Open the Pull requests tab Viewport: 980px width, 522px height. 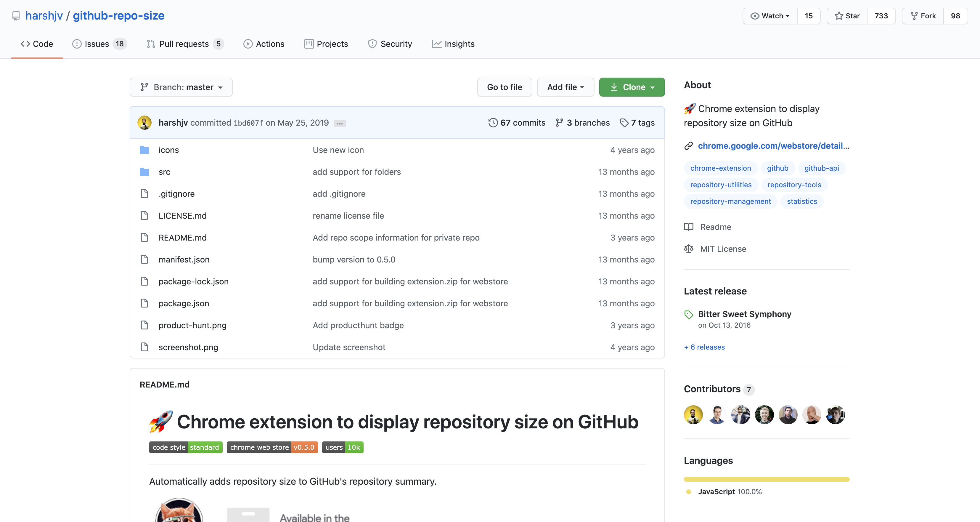(x=185, y=44)
